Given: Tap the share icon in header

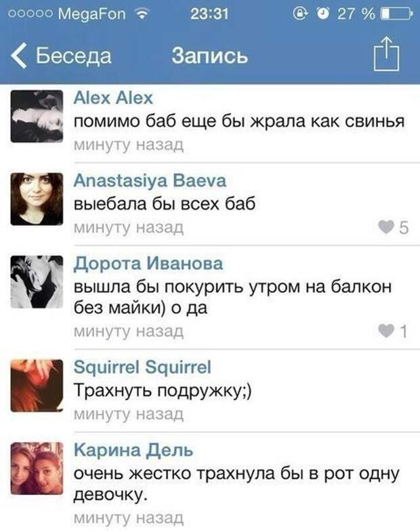Looking at the screenshot, I should click(x=386, y=54).
